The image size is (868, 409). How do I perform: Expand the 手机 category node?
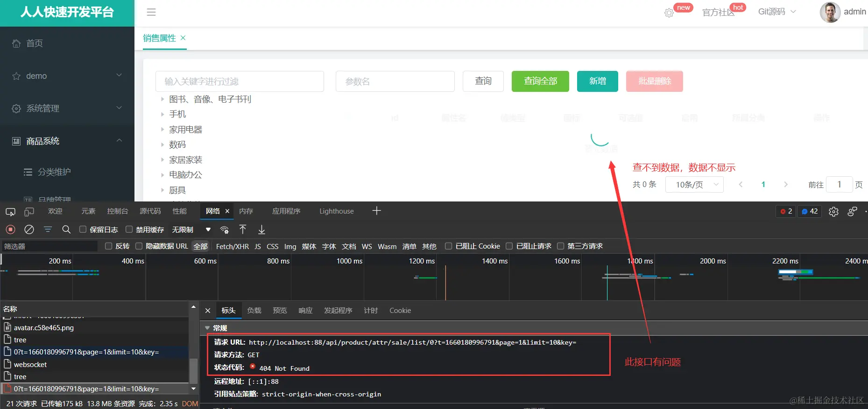click(162, 114)
